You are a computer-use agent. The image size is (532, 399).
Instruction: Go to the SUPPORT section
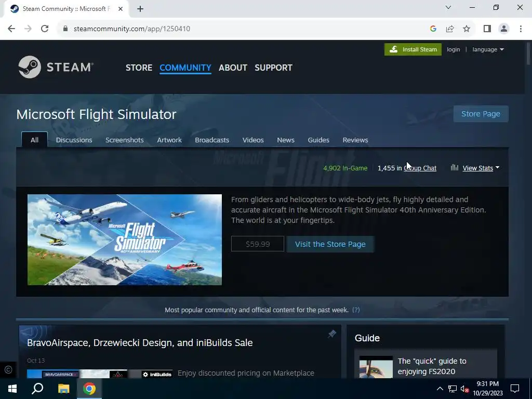coord(273,68)
